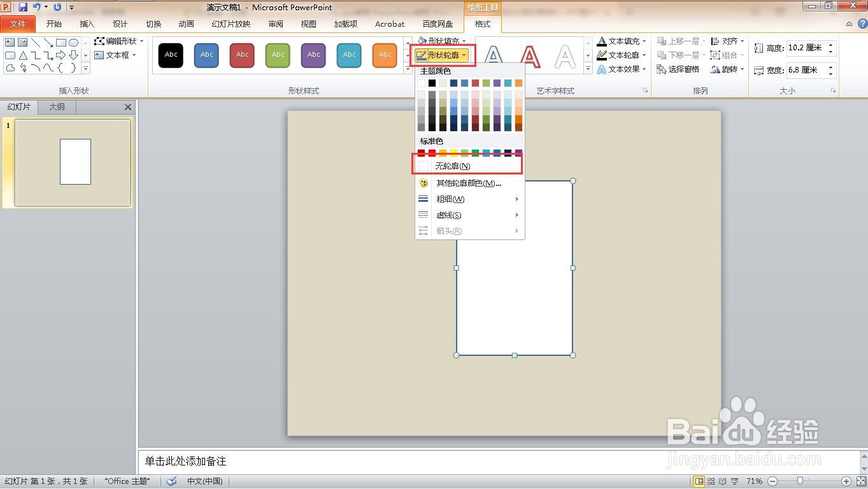Click zoom out minus button
868x489 pixels.
772,481
